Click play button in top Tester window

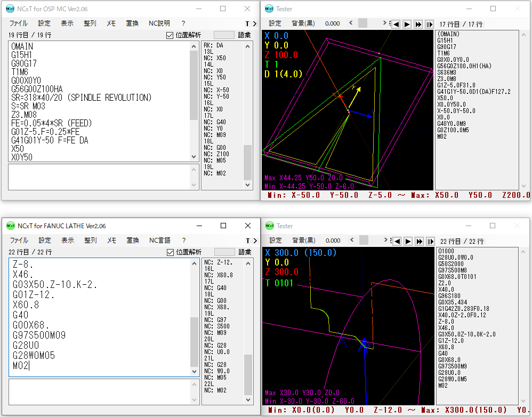[407, 24]
